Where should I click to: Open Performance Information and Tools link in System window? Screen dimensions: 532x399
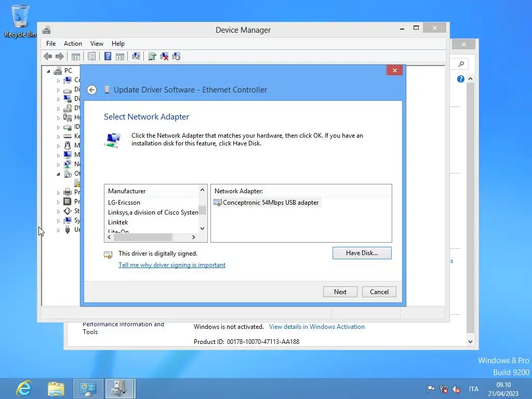pos(123,328)
